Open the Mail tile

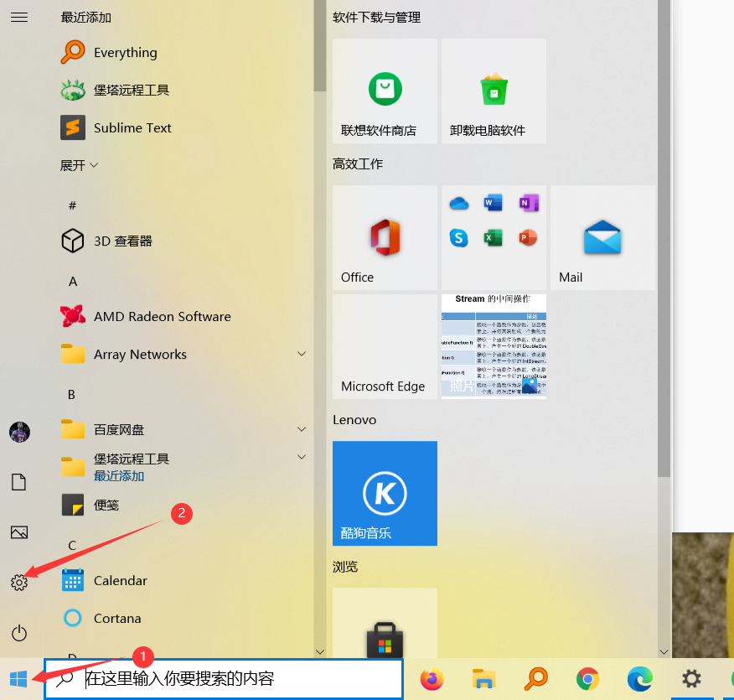pyautogui.click(x=602, y=238)
